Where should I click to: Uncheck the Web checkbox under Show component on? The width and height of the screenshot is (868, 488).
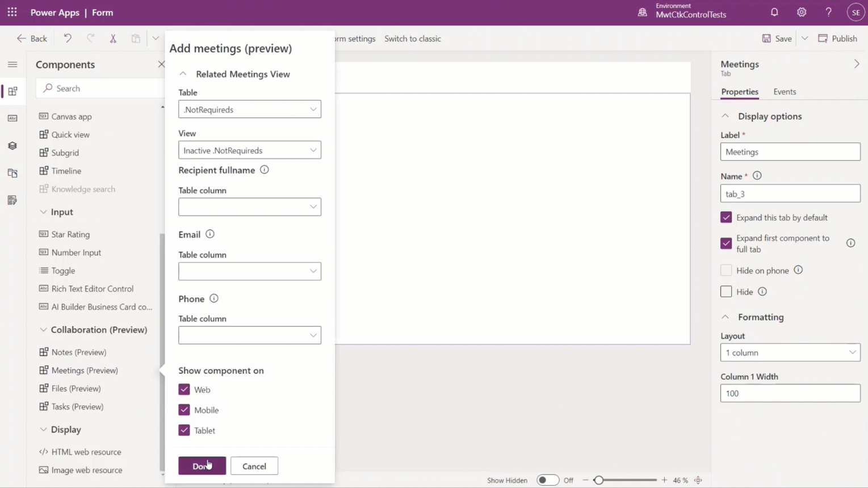click(184, 389)
